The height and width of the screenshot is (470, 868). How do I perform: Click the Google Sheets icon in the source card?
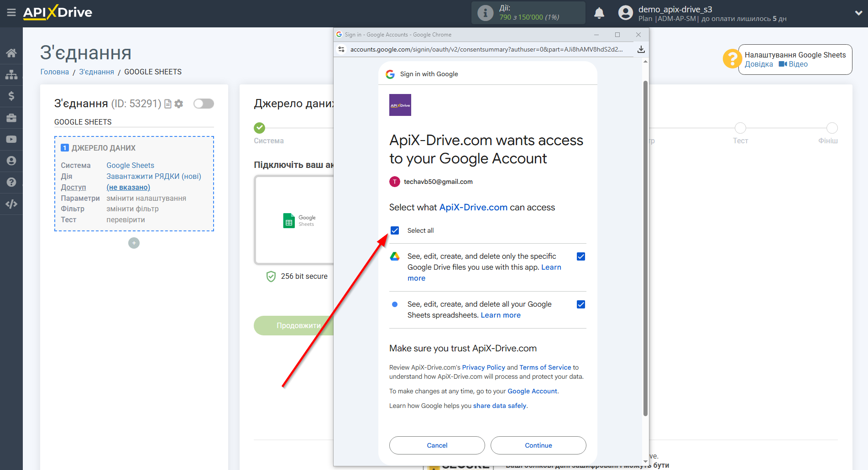point(288,220)
